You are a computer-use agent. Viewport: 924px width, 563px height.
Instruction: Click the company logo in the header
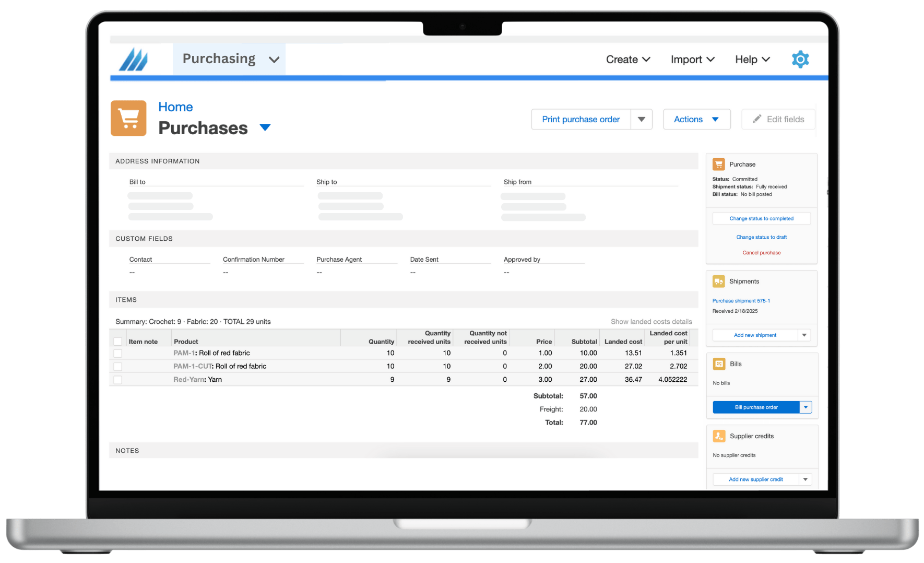(x=134, y=60)
